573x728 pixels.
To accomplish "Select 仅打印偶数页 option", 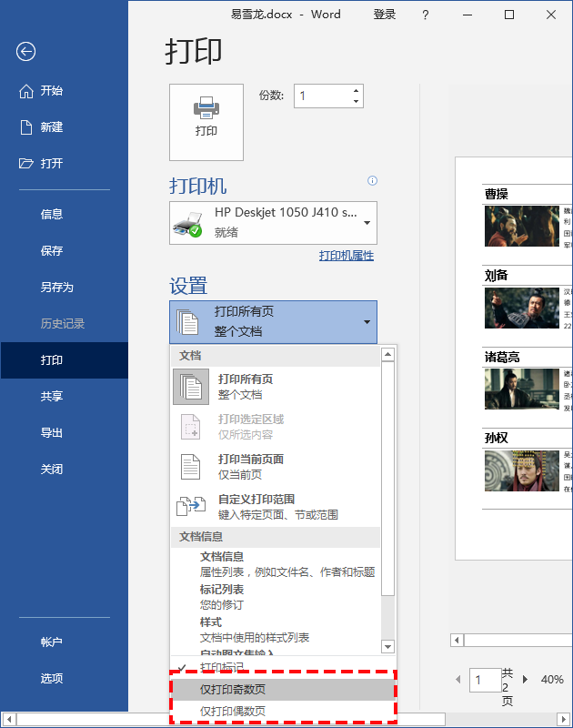I will coord(283,711).
